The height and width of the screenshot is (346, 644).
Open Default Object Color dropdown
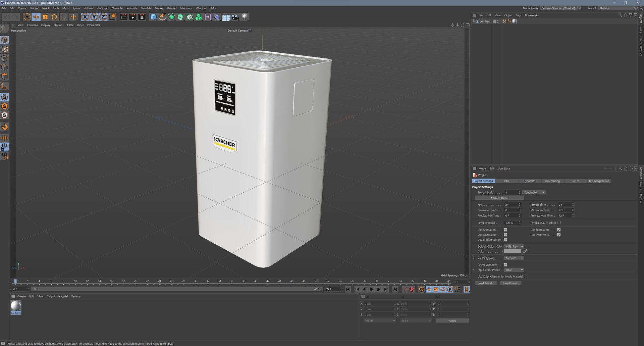pyautogui.click(x=514, y=246)
